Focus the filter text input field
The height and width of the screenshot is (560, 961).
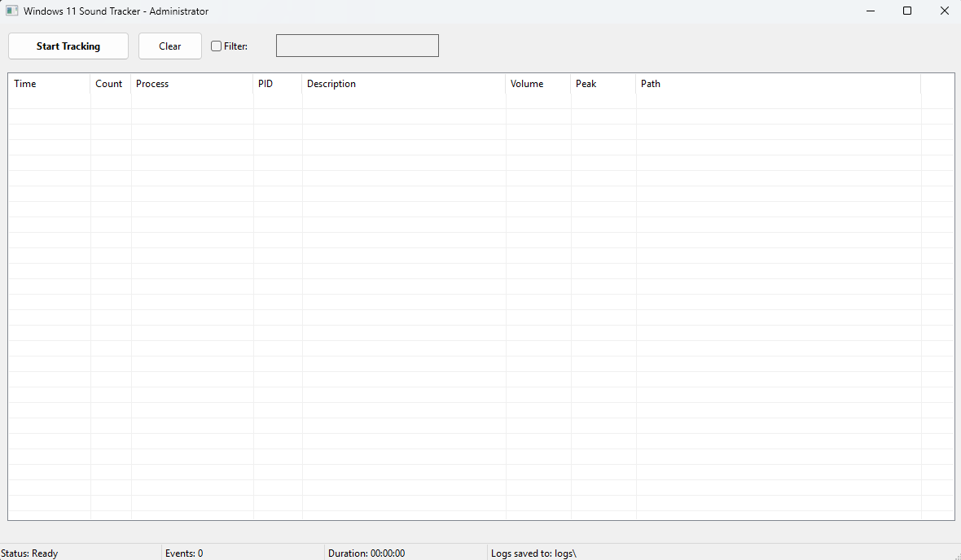(x=358, y=46)
